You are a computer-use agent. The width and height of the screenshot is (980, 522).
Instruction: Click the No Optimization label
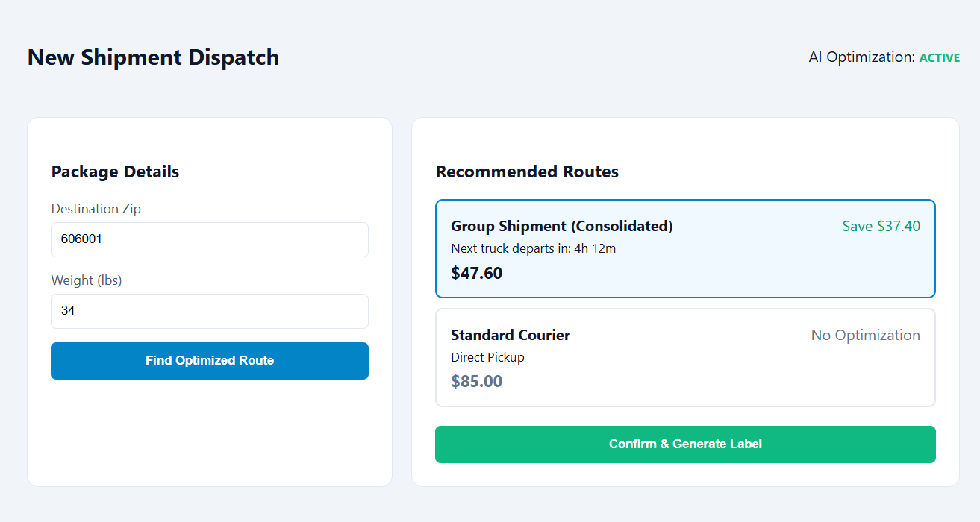click(x=866, y=335)
